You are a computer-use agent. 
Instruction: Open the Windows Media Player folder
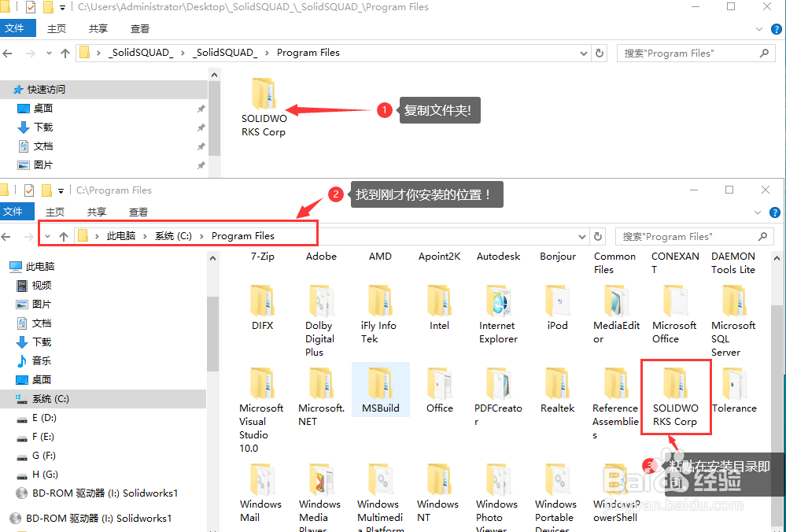319,497
